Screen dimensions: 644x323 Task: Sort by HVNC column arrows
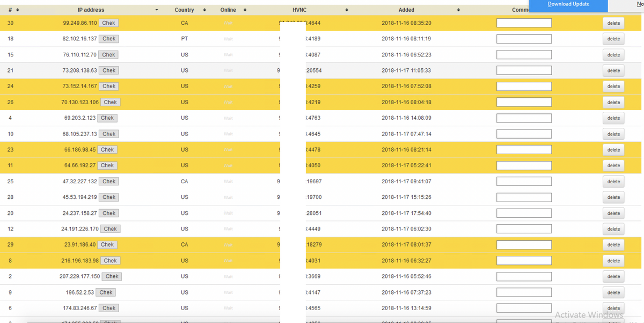click(x=347, y=10)
